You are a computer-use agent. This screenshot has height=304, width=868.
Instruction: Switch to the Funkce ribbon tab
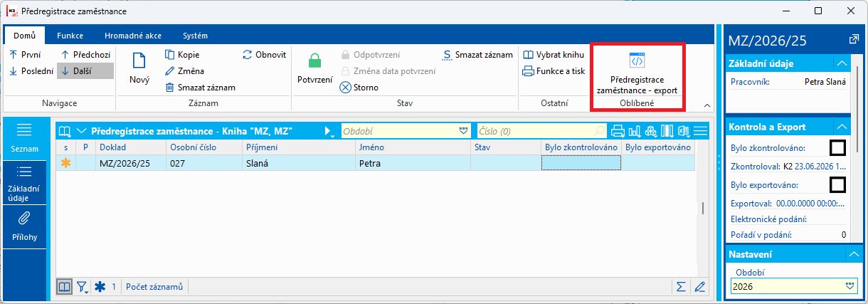click(70, 35)
